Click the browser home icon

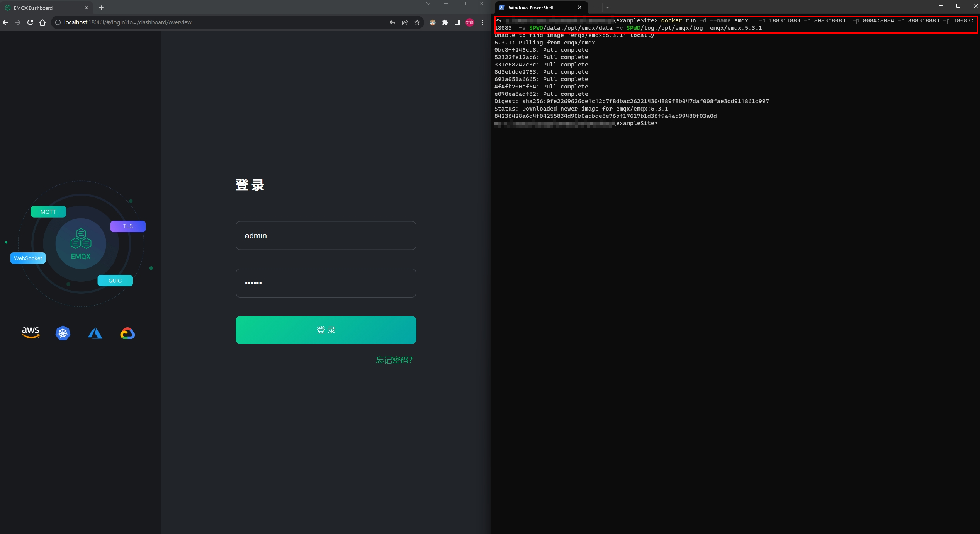(x=42, y=22)
